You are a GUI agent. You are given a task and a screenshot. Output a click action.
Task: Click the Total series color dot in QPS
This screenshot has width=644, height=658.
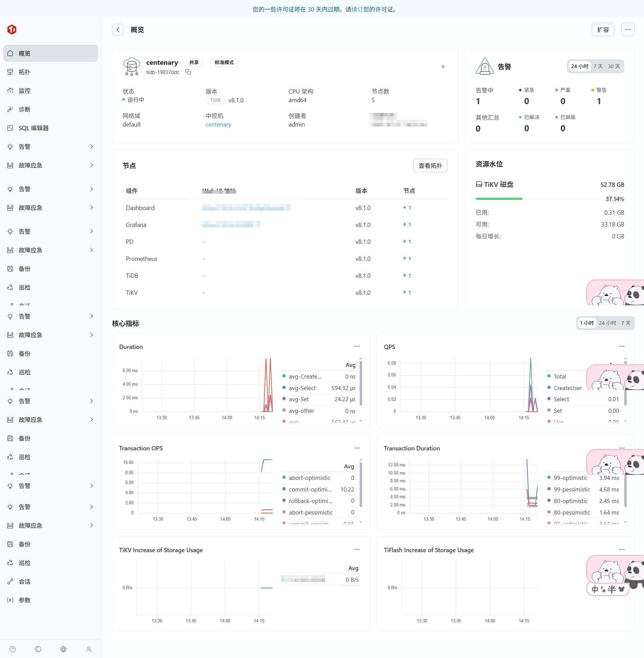[x=549, y=376]
